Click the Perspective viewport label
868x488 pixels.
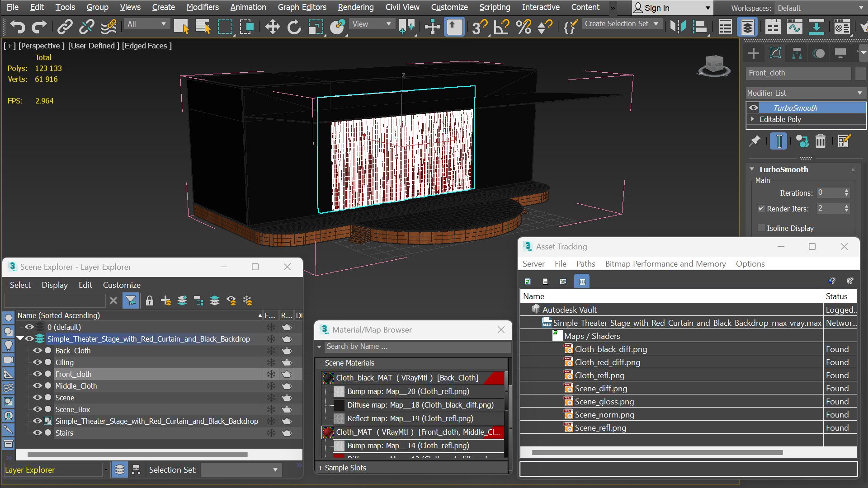(x=42, y=46)
